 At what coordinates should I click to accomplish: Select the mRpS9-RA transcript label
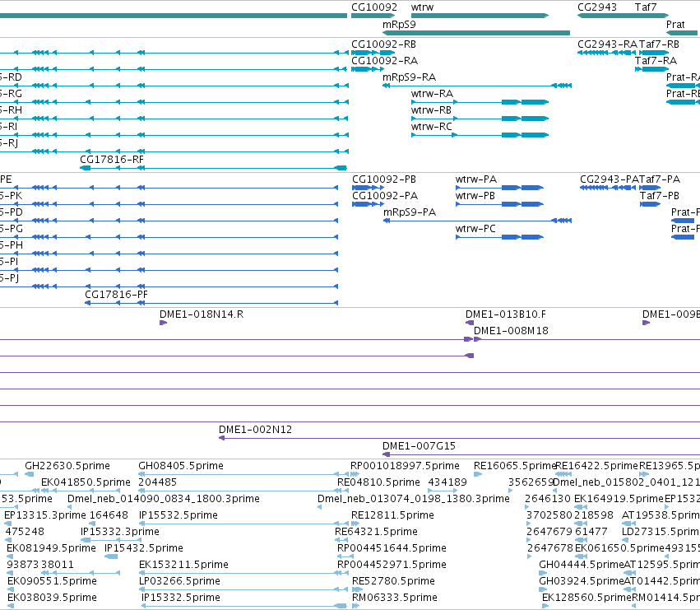(409, 77)
